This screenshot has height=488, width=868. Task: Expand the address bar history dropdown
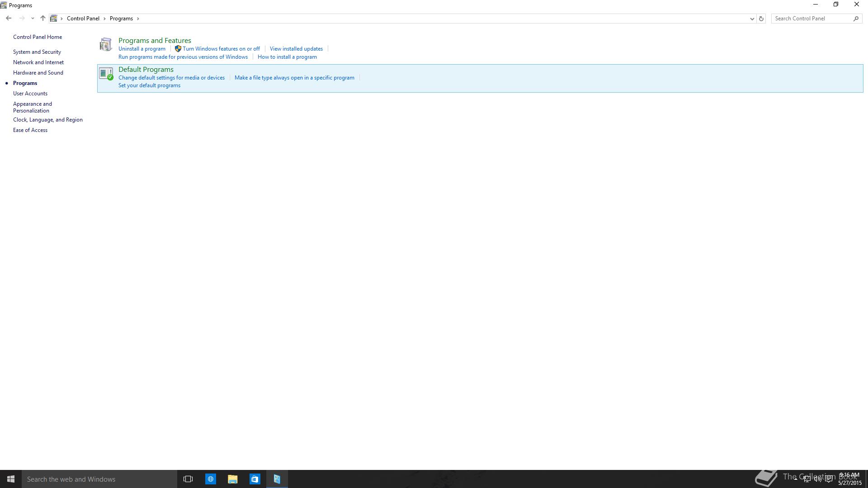tap(752, 19)
